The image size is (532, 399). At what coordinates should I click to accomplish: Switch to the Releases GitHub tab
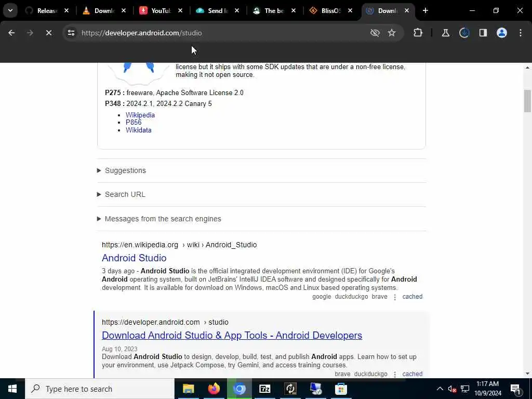pos(43,10)
